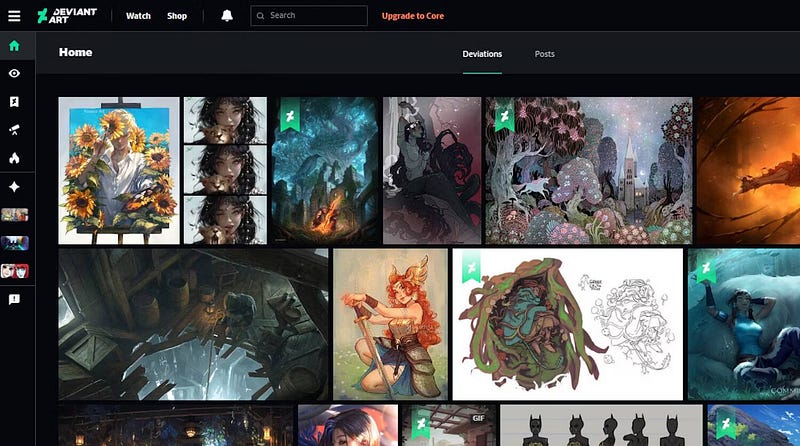Open vine creature sketch artwork
The height and width of the screenshot is (446, 800).
coord(567,325)
